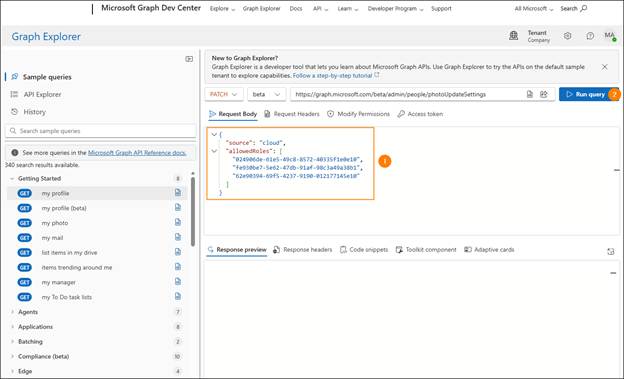Switch to the Request Body tab
Image resolution: width=624 pixels, height=379 pixels.
click(x=233, y=114)
